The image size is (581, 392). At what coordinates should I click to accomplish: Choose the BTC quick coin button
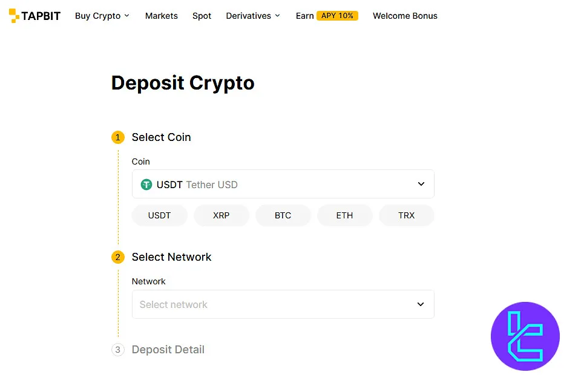[283, 215]
